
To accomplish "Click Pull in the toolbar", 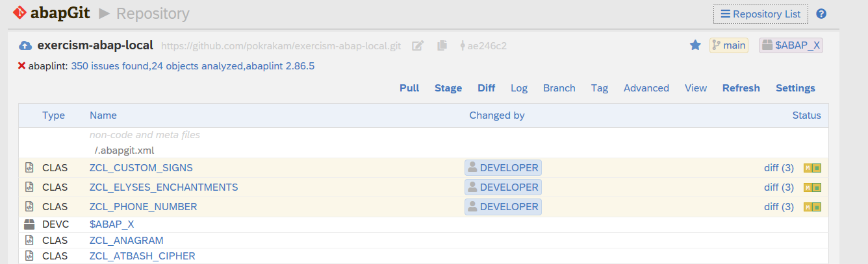I will pyautogui.click(x=409, y=88).
